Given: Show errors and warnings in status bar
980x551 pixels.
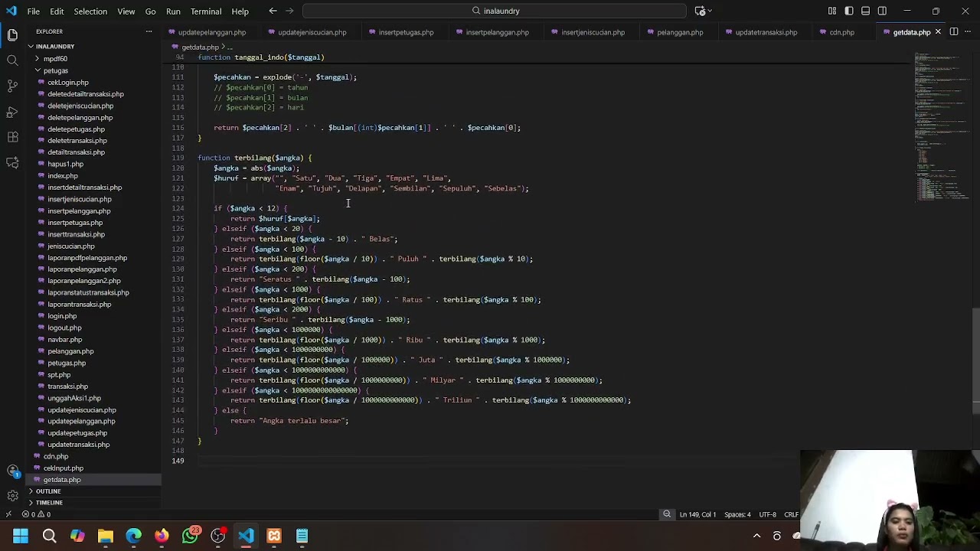Looking at the screenshot, I should click(36, 514).
